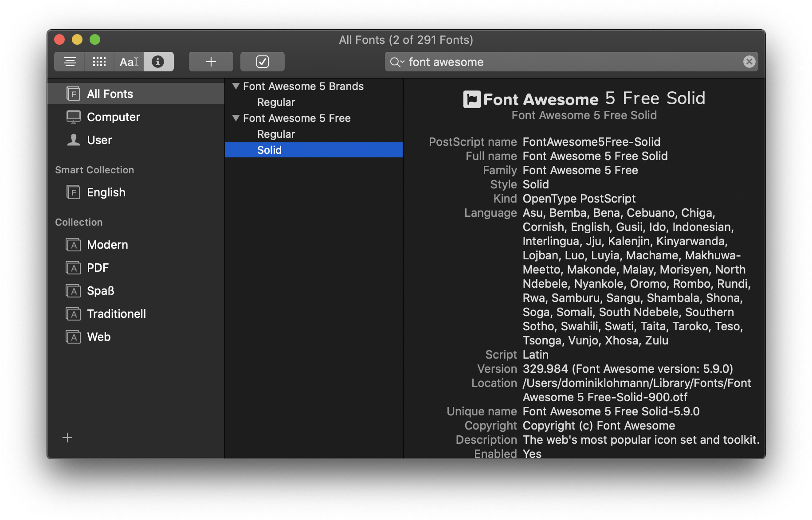Show font information view

158,62
